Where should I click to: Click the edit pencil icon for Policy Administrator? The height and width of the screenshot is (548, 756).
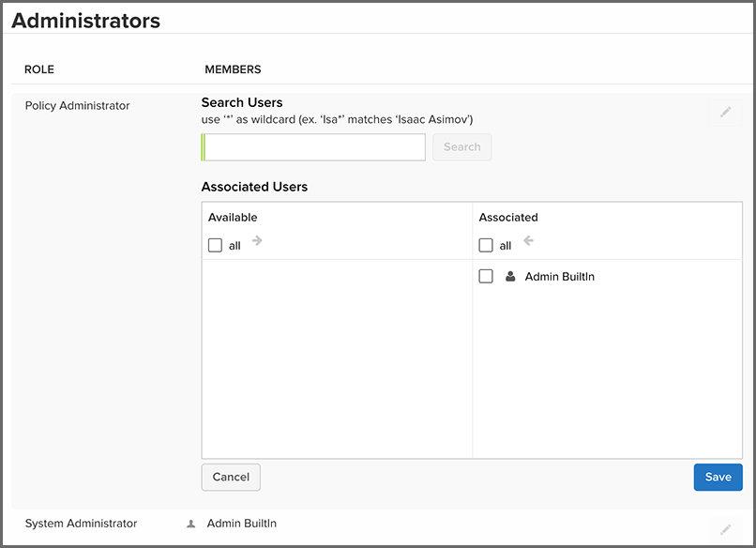725,112
